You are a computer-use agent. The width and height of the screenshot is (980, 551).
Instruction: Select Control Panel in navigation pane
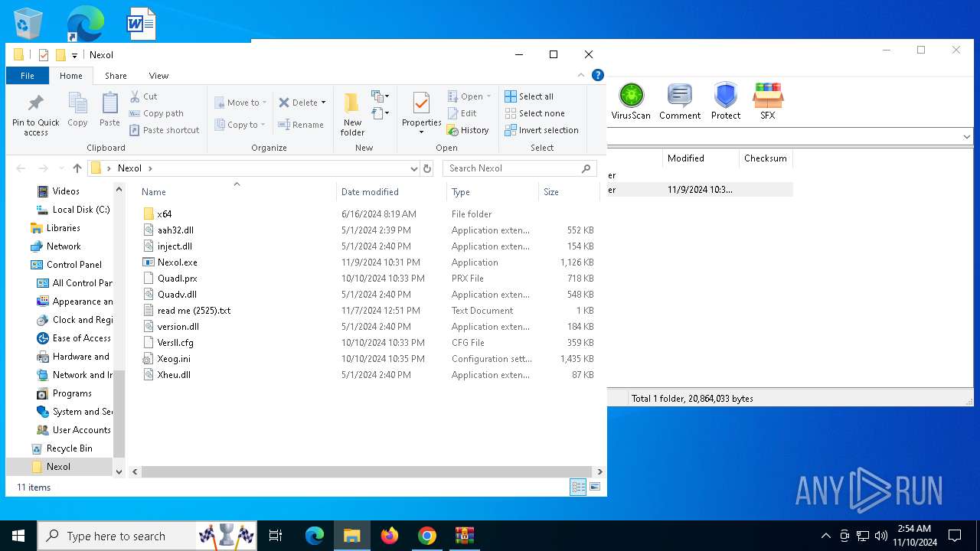[x=73, y=265]
